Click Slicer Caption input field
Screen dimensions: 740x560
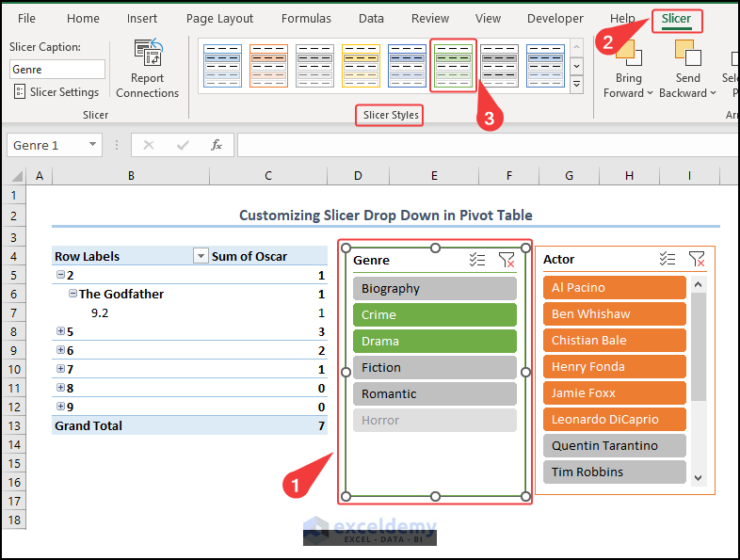[56, 69]
